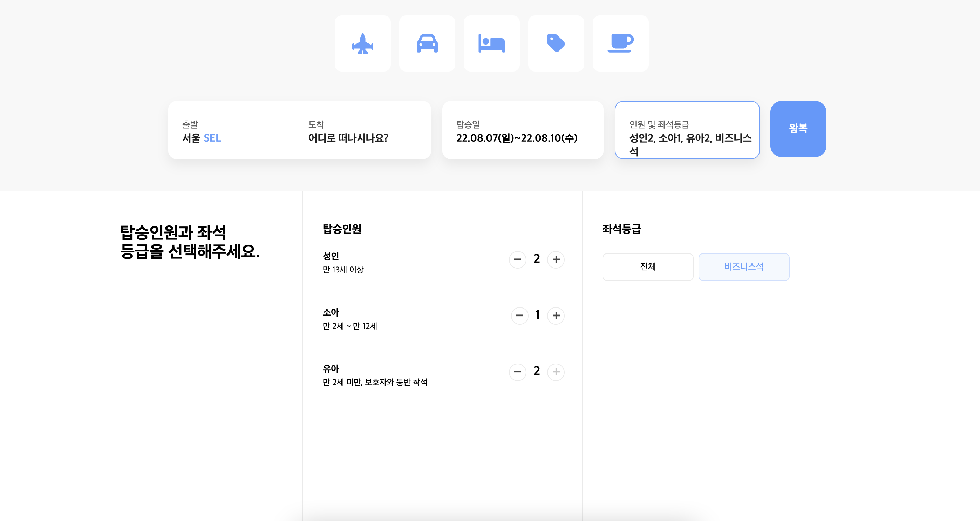Image resolution: width=980 pixels, height=521 pixels.
Task: Choose the hotel bed category icon
Action: (x=491, y=43)
